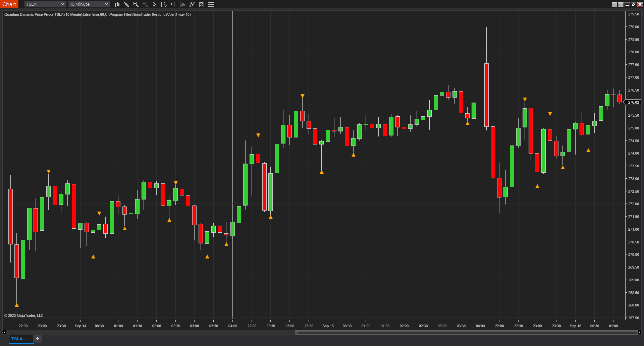Add a new tab with plus button
This screenshot has height=346, width=644.
point(38,339)
